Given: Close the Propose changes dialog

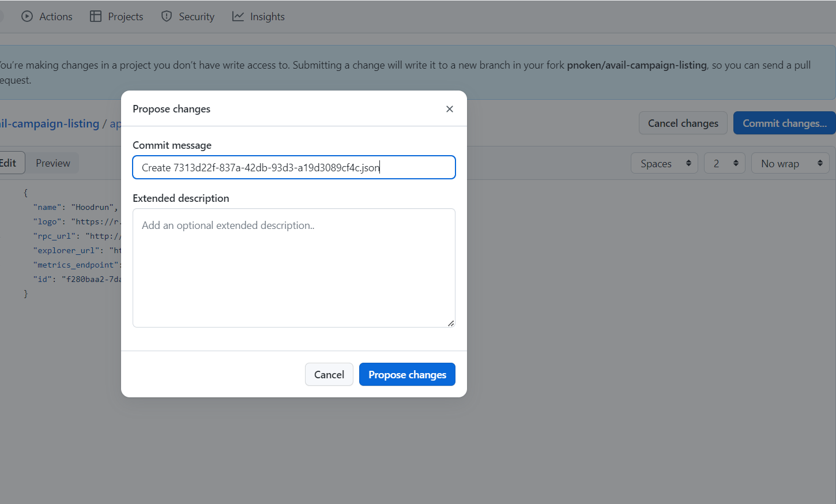Looking at the screenshot, I should (450, 109).
